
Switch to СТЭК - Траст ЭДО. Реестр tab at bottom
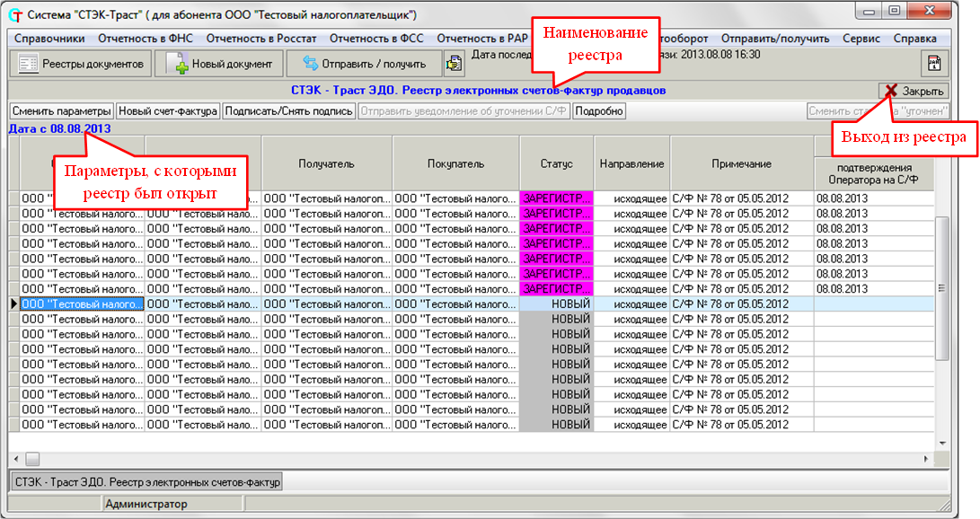tap(147, 482)
